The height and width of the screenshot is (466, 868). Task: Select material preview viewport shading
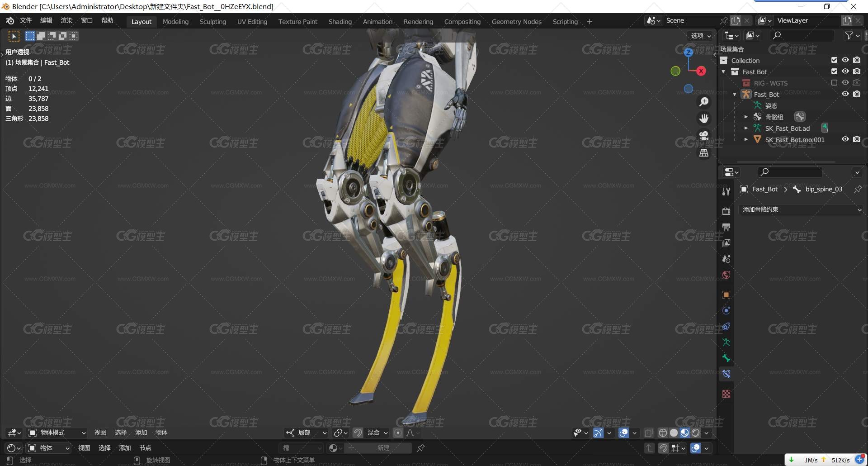coord(684,433)
